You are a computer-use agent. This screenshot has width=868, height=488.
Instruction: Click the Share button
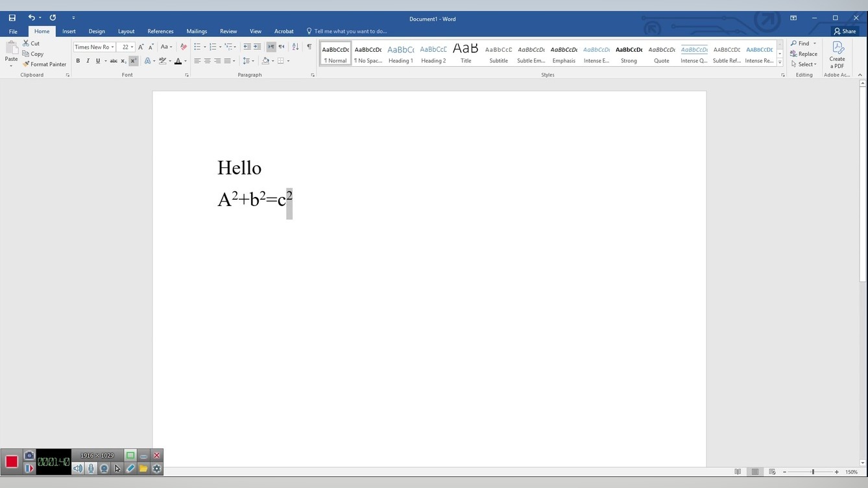[x=845, y=31]
